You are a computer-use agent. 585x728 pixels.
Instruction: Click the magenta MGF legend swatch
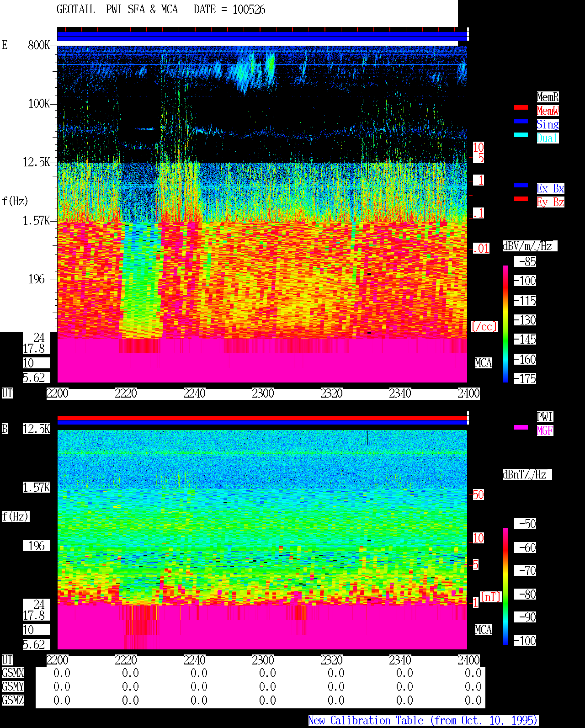point(521,427)
